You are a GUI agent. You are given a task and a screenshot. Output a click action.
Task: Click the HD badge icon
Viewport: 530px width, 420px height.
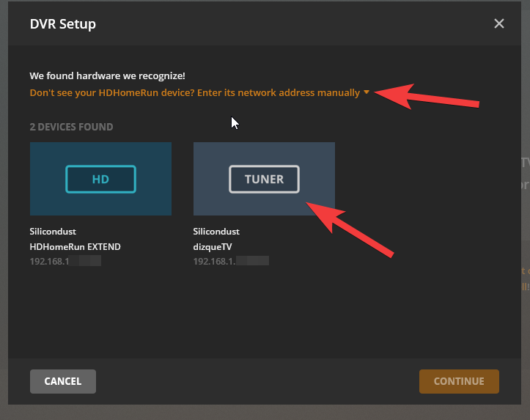100,179
